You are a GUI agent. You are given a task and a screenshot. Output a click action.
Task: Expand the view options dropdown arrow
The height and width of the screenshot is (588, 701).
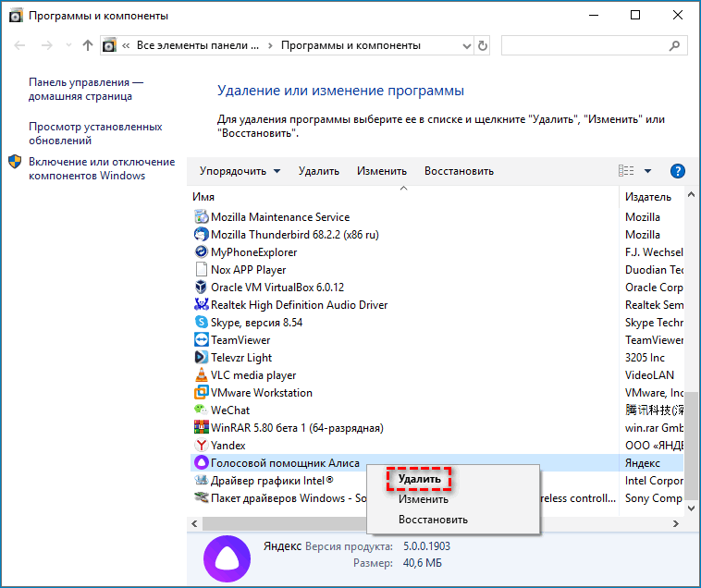pos(647,171)
